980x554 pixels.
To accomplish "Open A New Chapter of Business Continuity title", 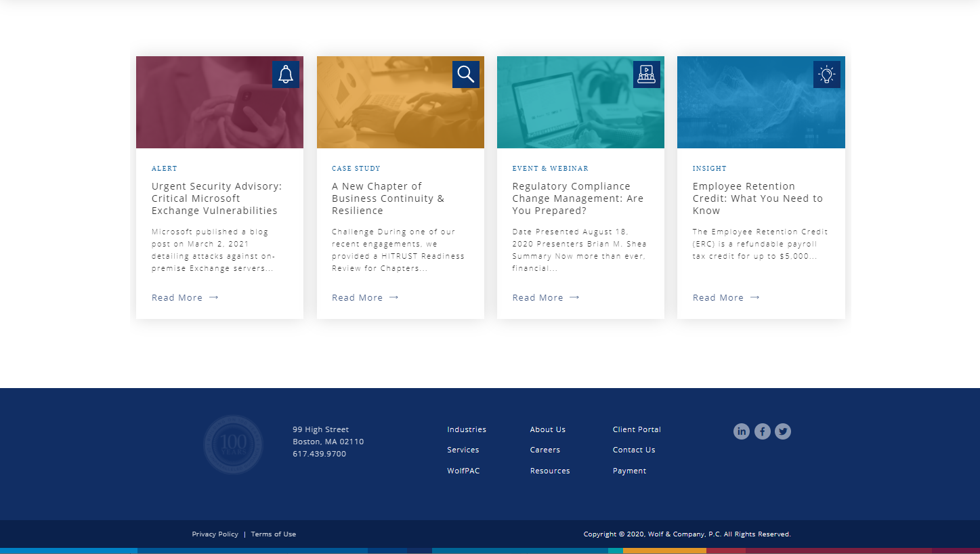I will [388, 198].
